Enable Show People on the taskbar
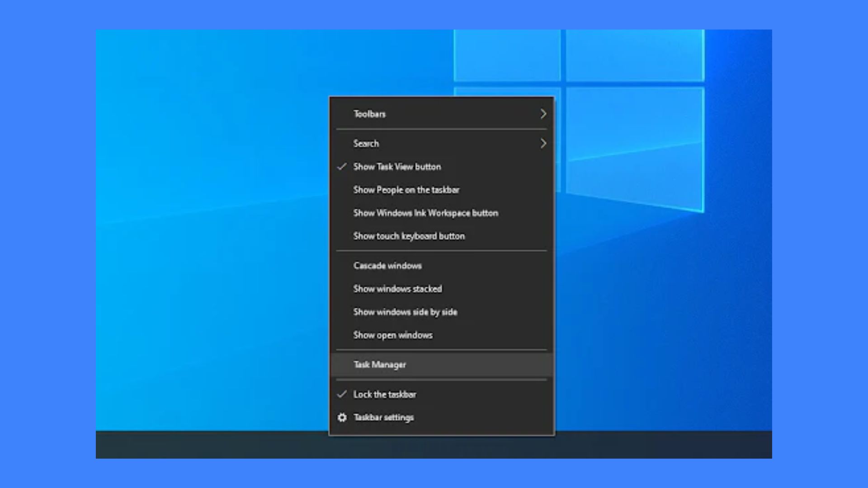Image resolution: width=868 pixels, height=488 pixels. [x=442, y=190]
